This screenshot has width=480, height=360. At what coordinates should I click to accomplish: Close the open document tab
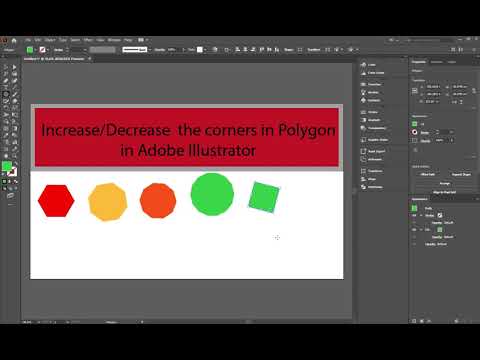pyautogui.click(x=89, y=59)
